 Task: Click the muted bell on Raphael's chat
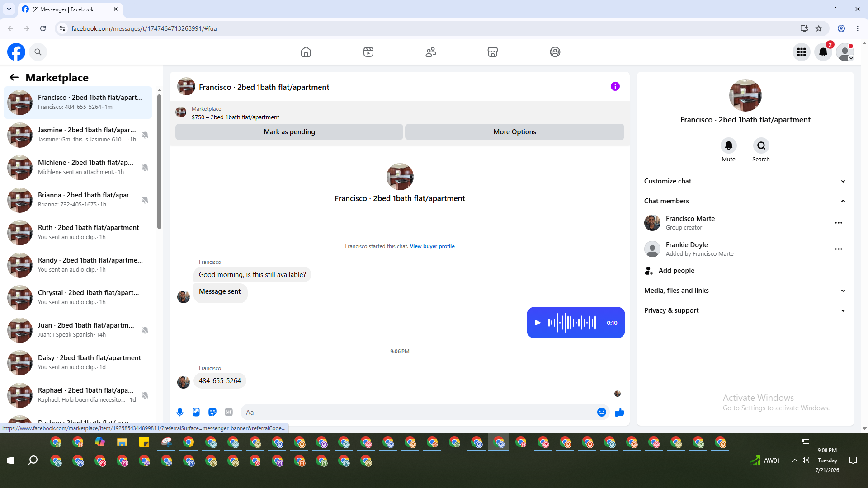145,395
